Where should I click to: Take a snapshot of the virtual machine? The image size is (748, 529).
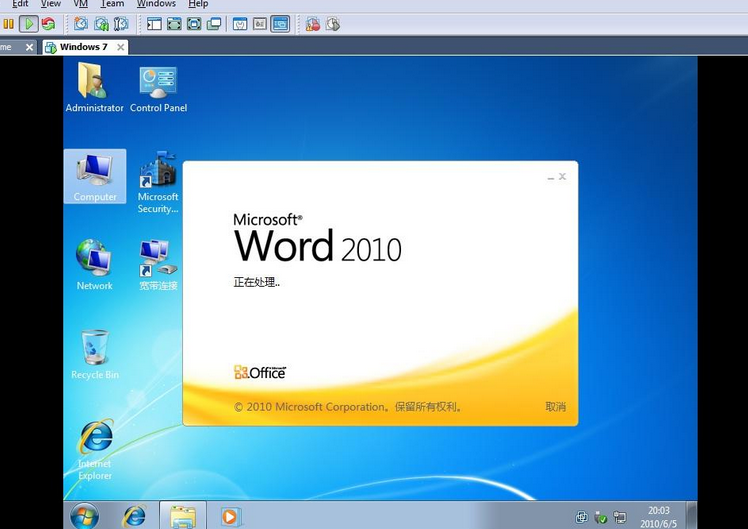point(81,24)
